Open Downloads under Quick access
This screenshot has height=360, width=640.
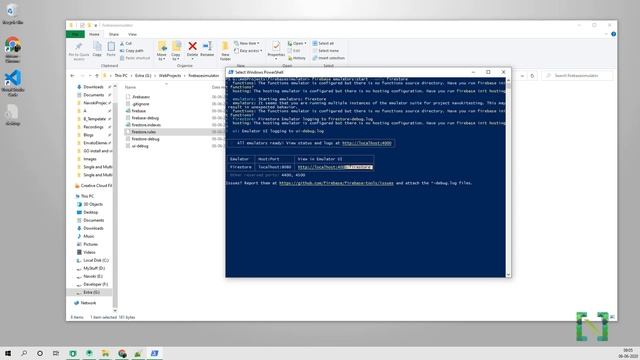pyautogui.click(x=93, y=87)
